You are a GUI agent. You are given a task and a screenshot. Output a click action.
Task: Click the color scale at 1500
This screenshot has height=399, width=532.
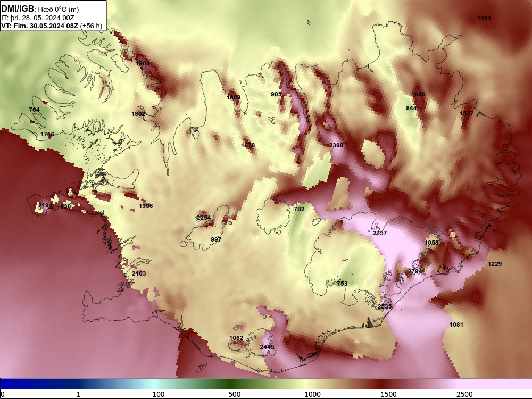388,394
